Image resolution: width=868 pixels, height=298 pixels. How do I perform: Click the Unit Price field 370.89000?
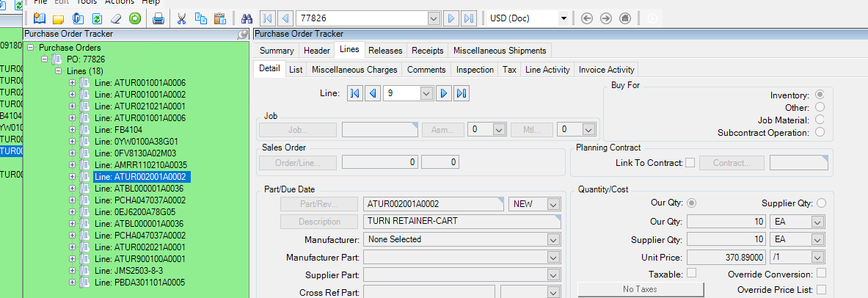click(726, 257)
